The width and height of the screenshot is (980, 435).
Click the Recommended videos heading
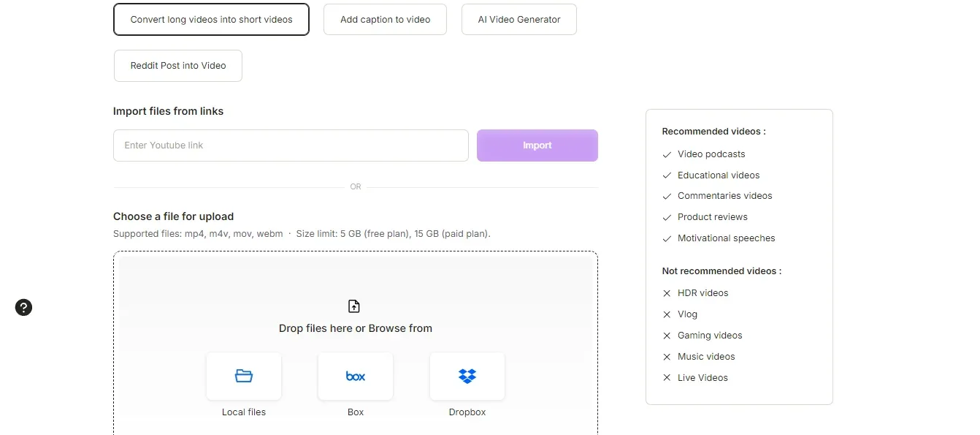tap(713, 132)
